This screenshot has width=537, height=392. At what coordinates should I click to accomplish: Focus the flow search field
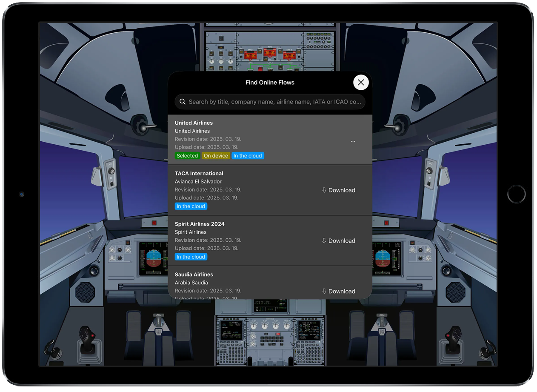click(x=270, y=102)
